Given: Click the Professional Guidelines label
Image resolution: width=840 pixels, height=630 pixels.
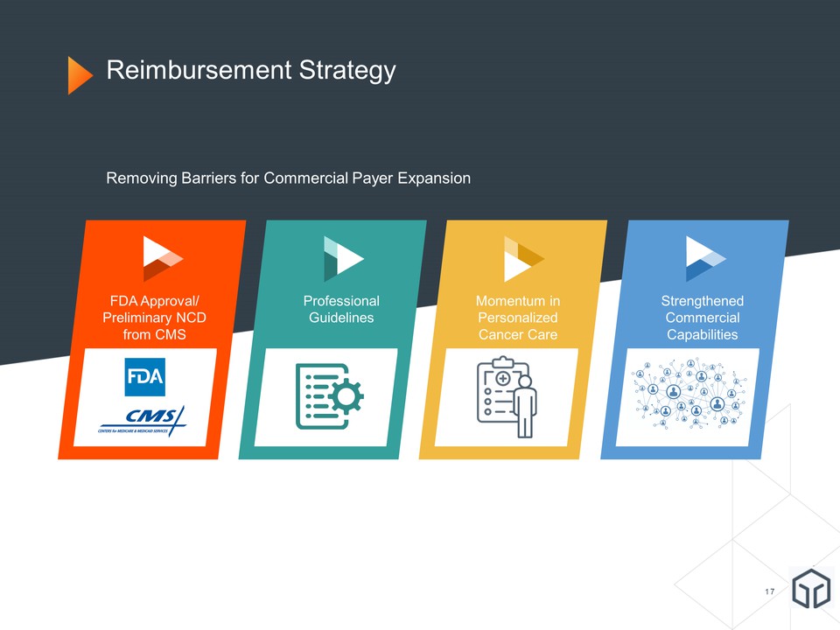Looking at the screenshot, I should (341, 309).
